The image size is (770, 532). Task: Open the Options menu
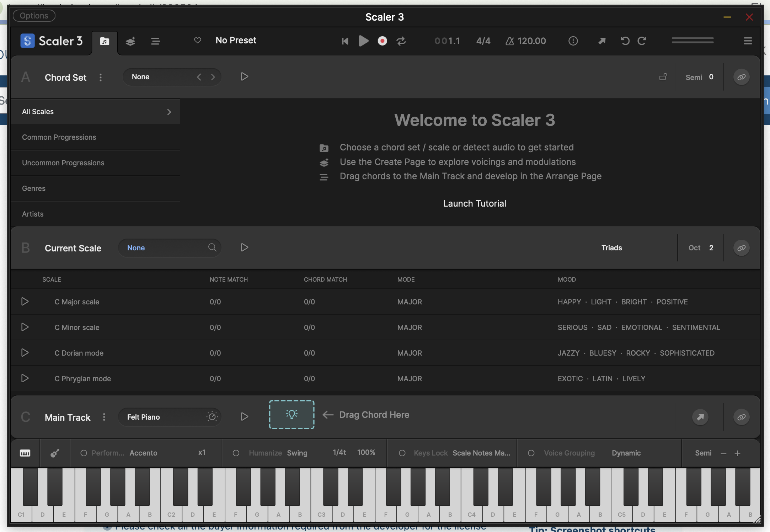coord(34,15)
